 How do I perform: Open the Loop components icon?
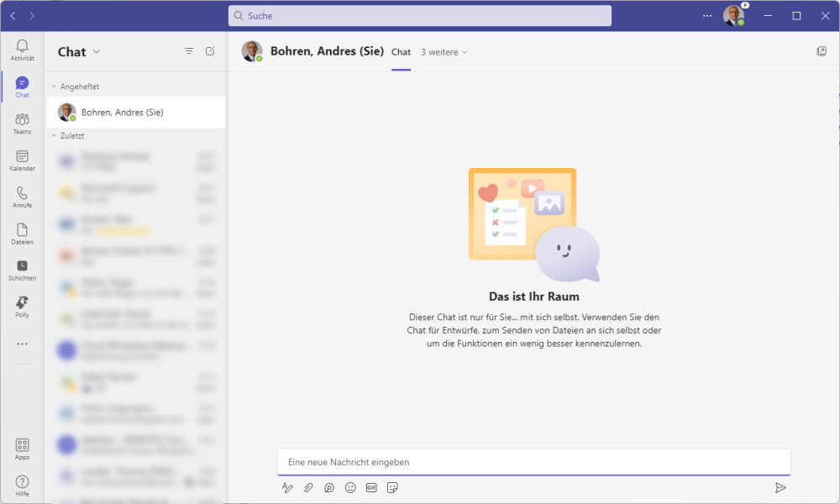tap(329, 487)
